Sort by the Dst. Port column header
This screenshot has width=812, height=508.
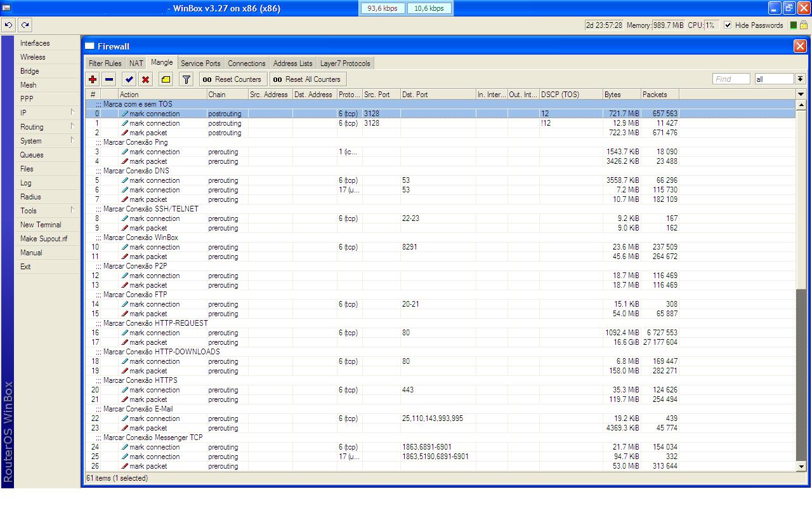(x=438, y=95)
